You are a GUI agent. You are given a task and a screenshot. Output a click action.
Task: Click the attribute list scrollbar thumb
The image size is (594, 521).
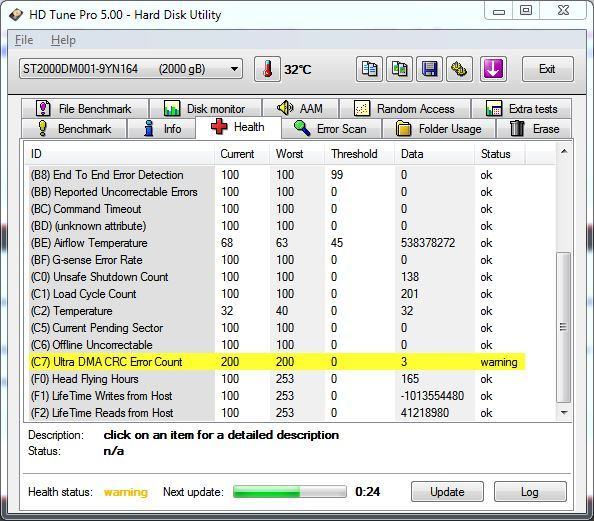click(x=564, y=327)
